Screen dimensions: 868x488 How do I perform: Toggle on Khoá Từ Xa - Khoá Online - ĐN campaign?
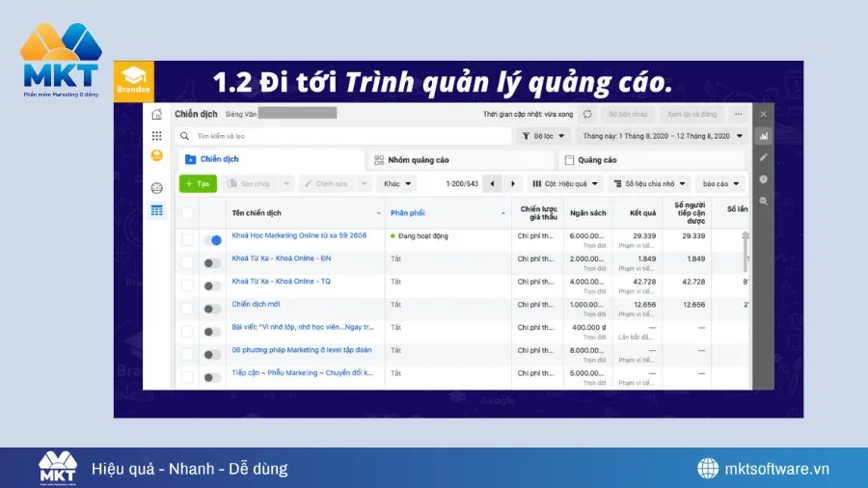click(212, 263)
